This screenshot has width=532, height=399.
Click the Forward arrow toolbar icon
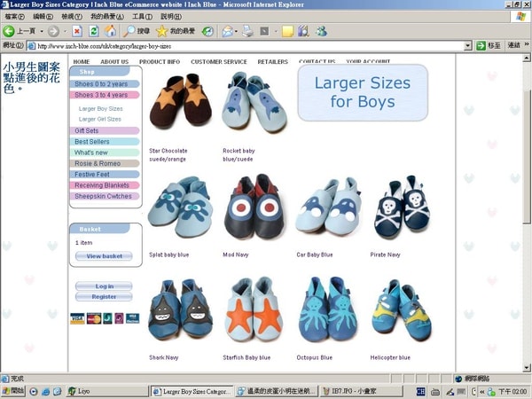coord(53,31)
